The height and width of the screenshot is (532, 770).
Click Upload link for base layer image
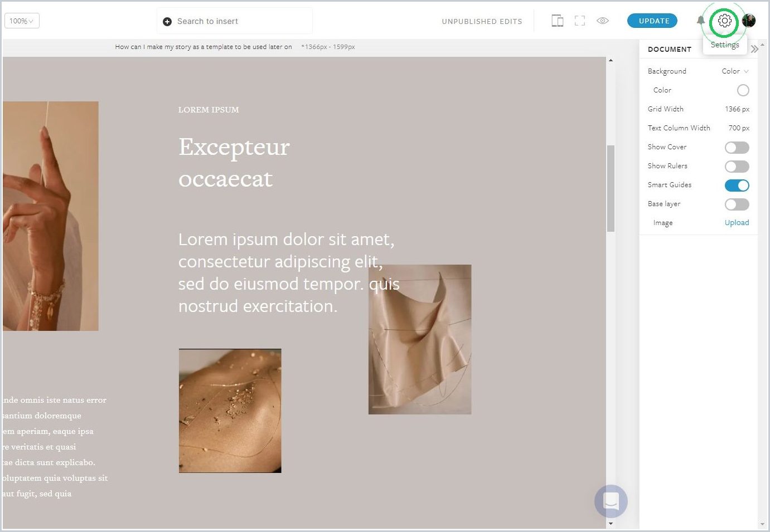pyautogui.click(x=737, y=222)
